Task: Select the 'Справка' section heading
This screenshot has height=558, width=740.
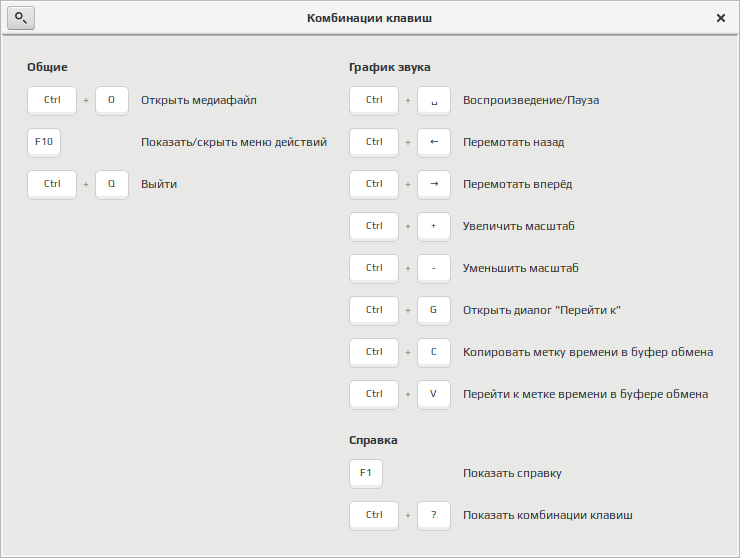Action: click(x=373, y=440)
